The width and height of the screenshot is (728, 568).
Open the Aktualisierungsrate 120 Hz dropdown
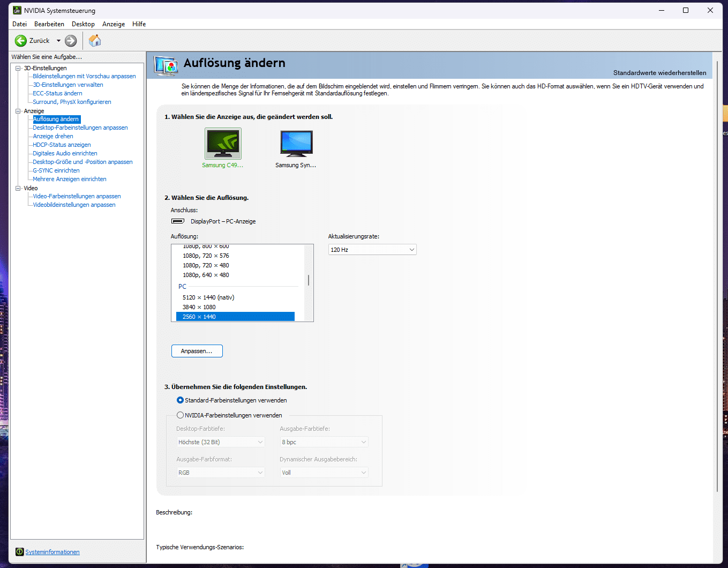pos(372,250)
